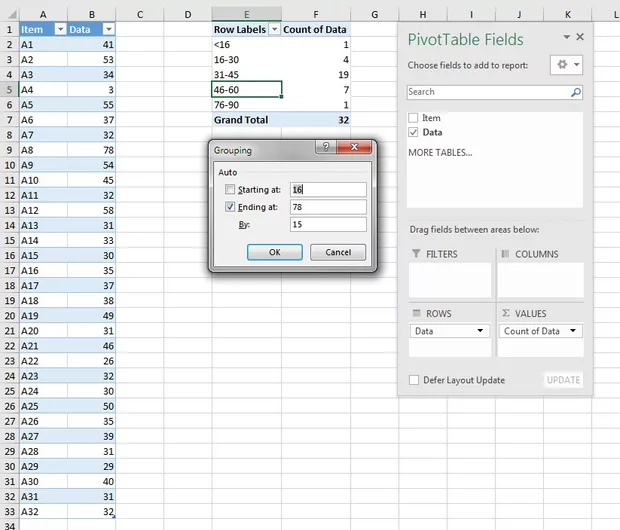The width and height of the screenshot is (620, 530).
Task: Click the Filters area funnel icon
Action: 416,255
